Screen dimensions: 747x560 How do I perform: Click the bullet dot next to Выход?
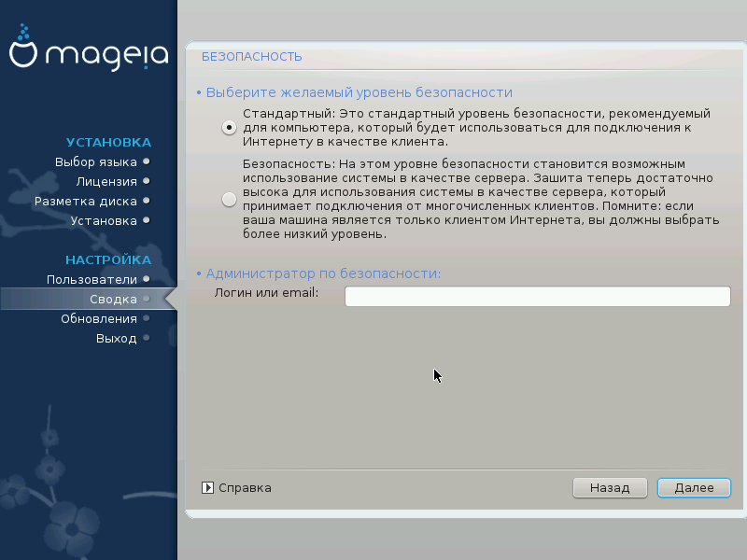(x=147, y=338)
